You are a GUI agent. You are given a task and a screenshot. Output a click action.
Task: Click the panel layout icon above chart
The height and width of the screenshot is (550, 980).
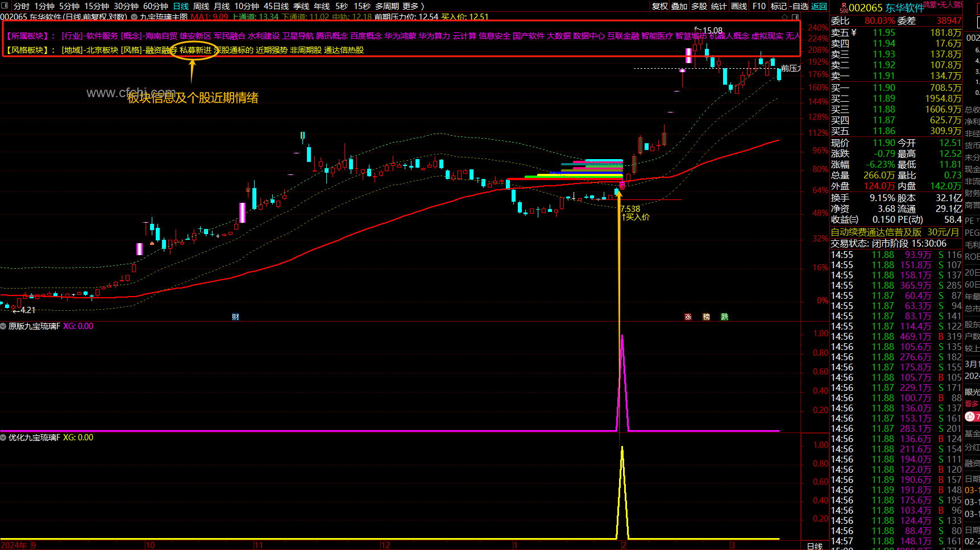(x=795, y=17)
